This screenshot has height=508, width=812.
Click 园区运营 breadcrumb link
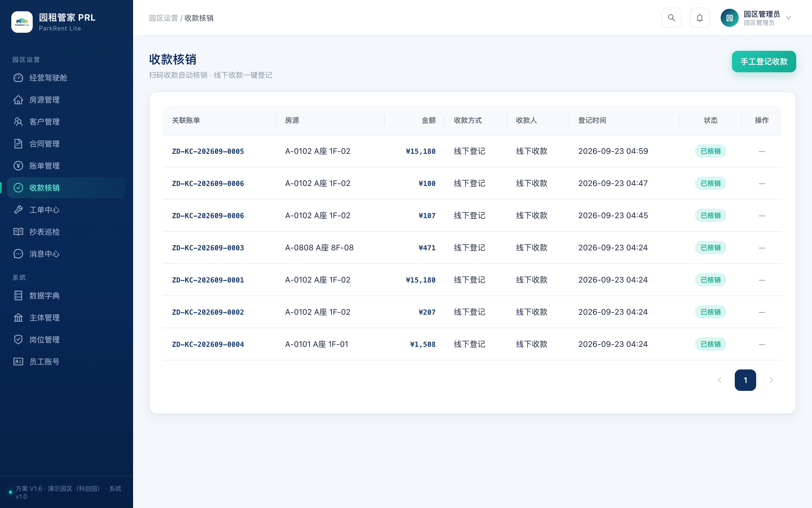[x=164, y=18]
